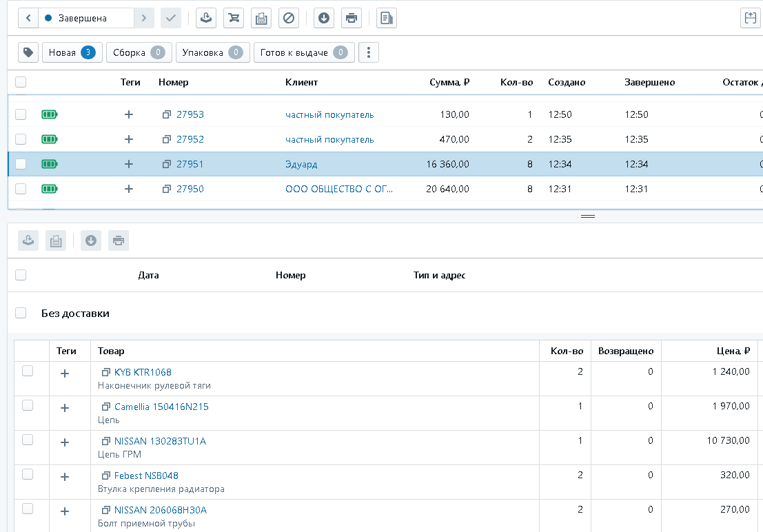Click the cash register icon in top toolbar
Image resolution: width=763 pixels, height=532 pixels.
click(x=261, y=19)
